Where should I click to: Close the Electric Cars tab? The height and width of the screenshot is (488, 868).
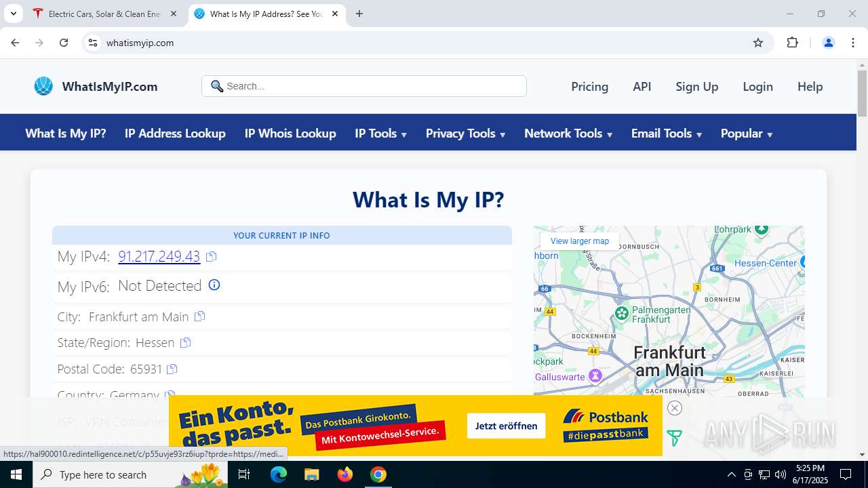tap(174, 14)
